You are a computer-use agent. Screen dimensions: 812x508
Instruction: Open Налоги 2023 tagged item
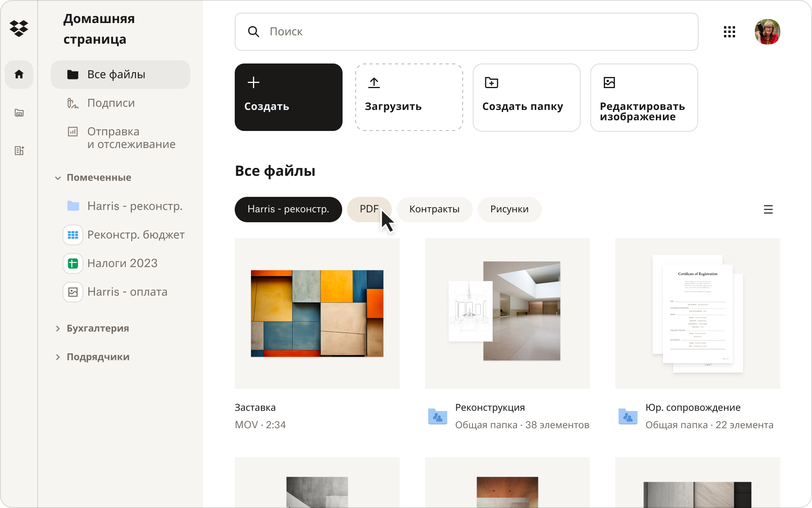point(111,264)
